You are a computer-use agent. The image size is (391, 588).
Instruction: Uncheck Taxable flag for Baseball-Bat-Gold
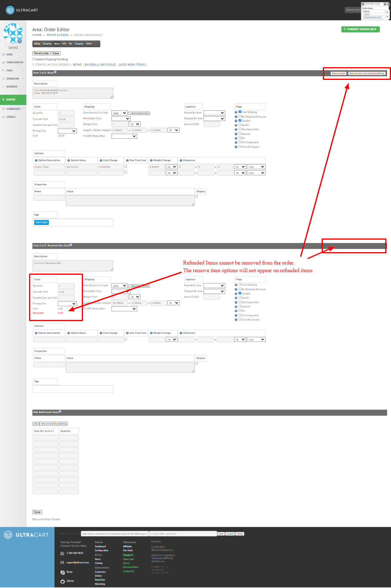(x=240, y=293)
